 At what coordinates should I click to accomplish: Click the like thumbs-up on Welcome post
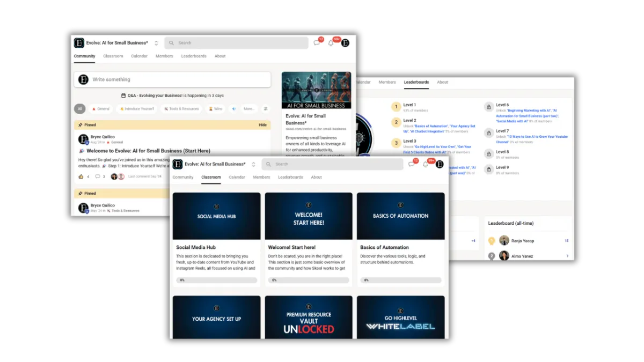(82, 176)
